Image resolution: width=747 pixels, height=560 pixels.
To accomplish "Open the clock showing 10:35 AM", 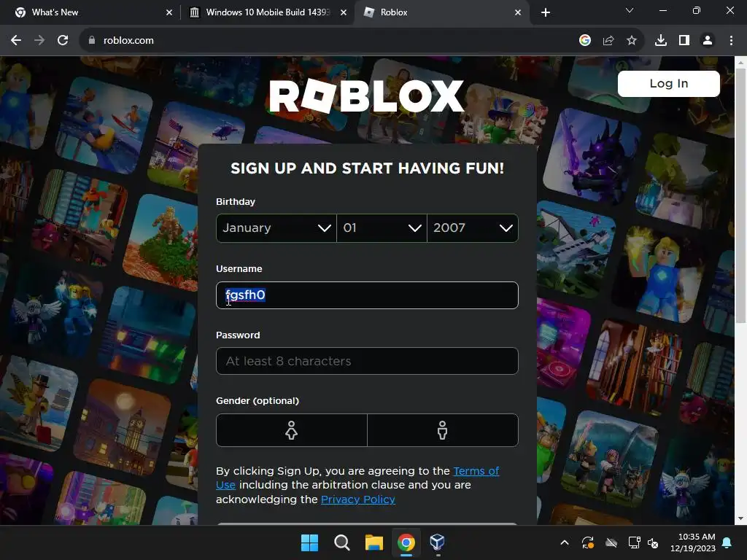I will coord(693,542).
